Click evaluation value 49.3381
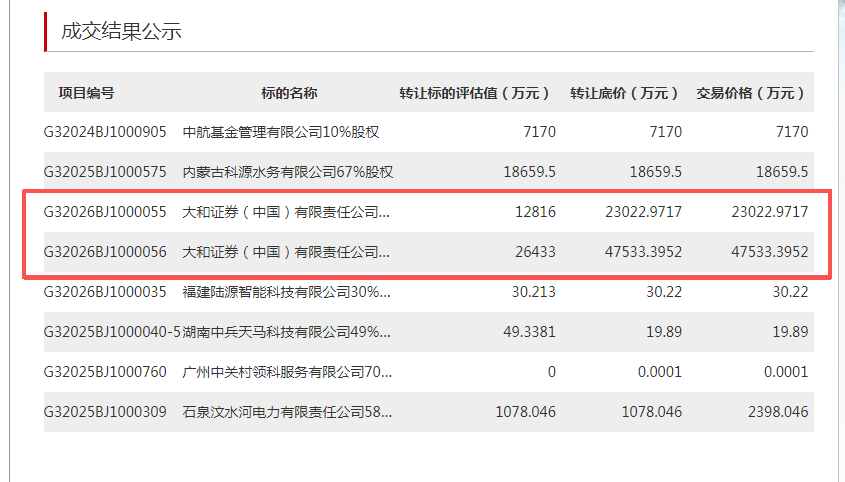The width and height of the screenshot is (845, 482). click(529, 332)
